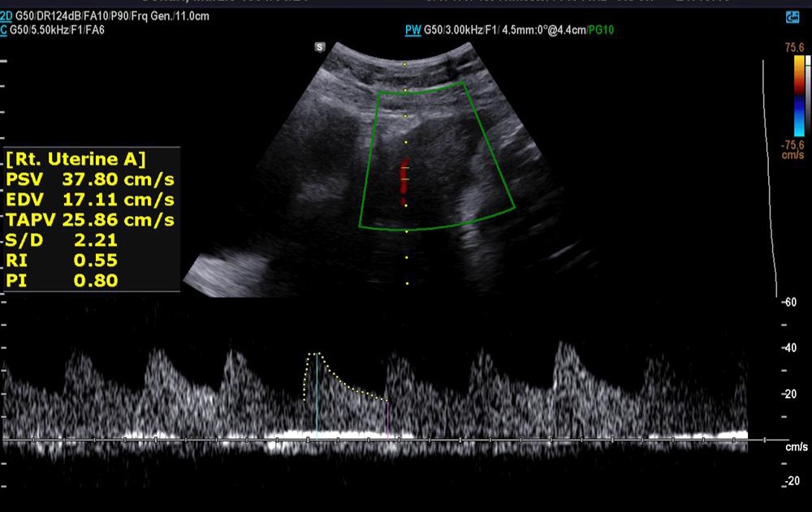The height and width of the screenshot is (512, 812).
Task: Select the C color mode label
Action: [x=5, y=30]
